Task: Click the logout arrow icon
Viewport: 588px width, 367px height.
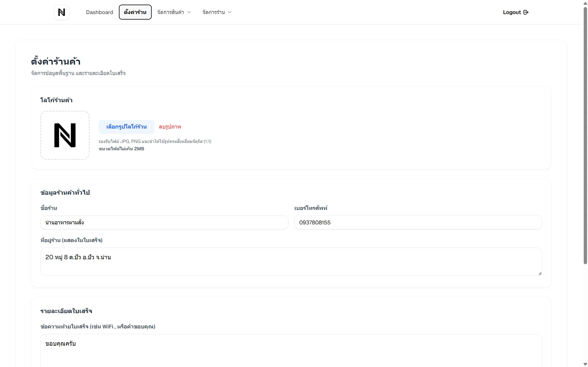Action: tap(526, 12)
